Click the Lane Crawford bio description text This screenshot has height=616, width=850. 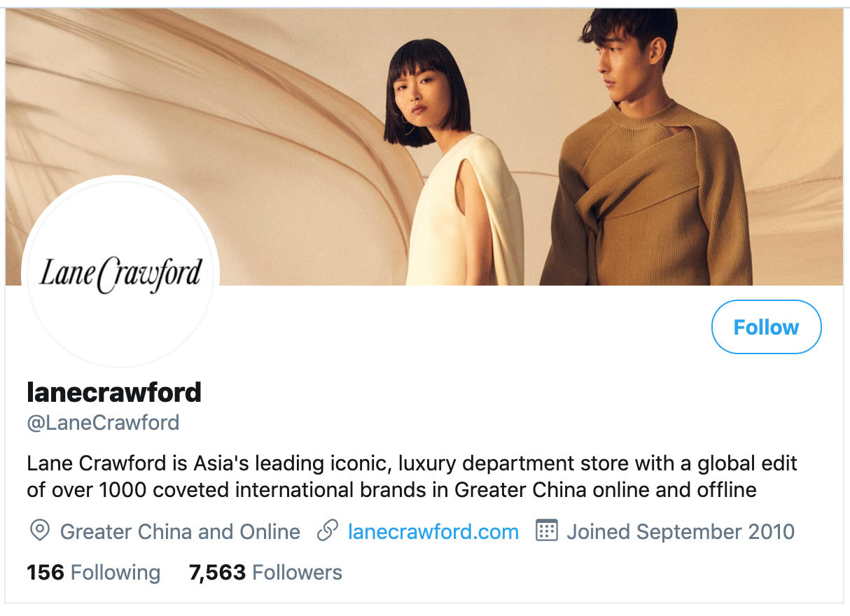tap(412, 476)
